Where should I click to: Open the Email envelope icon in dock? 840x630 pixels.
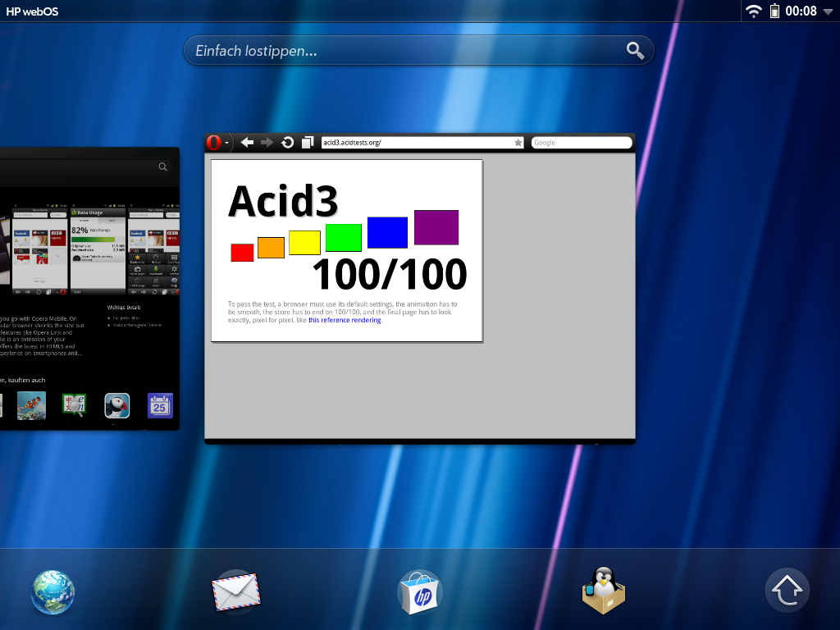click(236, 591)
